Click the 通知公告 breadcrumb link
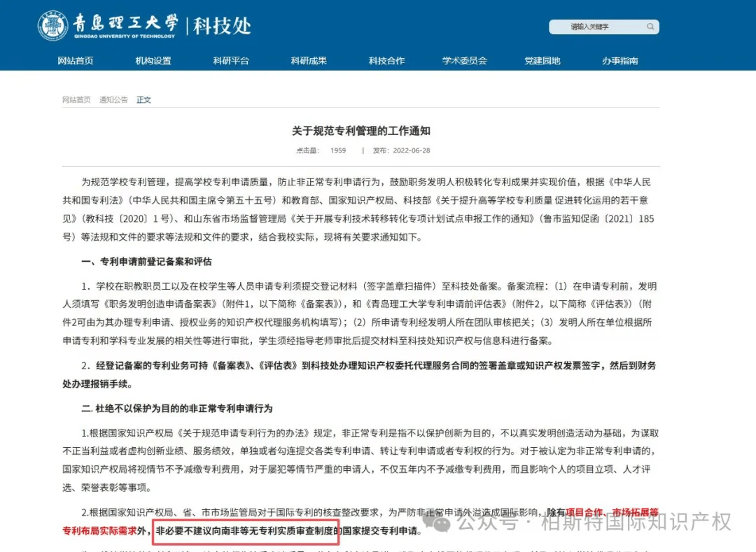Viewport: 756px width, 552px height. [x=113, y=100]
